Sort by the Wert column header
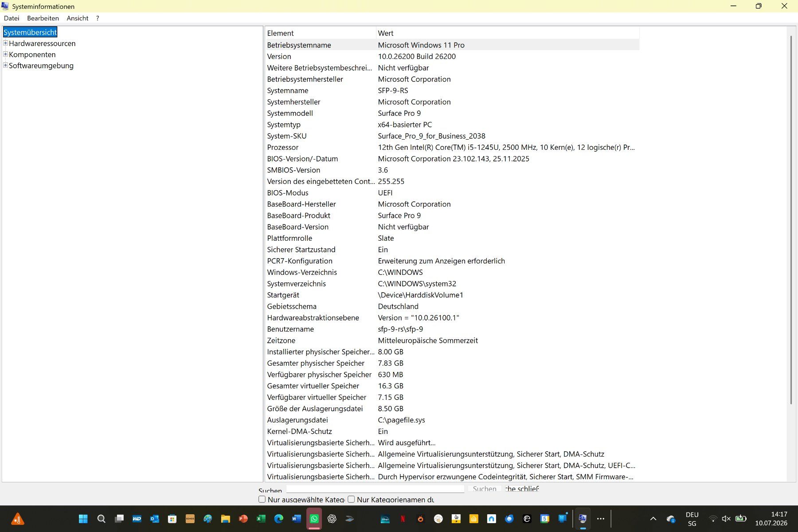Screen dimensions: 798x532 click(x=508, y=33)
